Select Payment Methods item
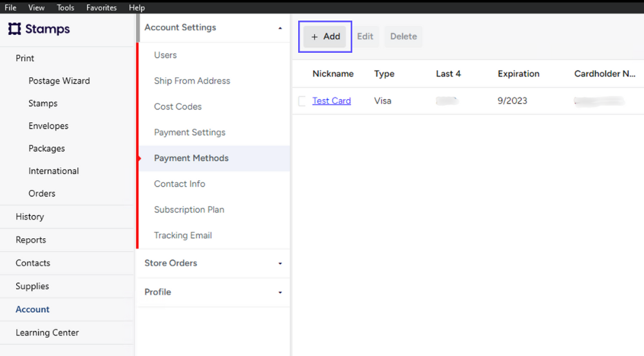Viewport: 644px width, 356px height. 214,158
